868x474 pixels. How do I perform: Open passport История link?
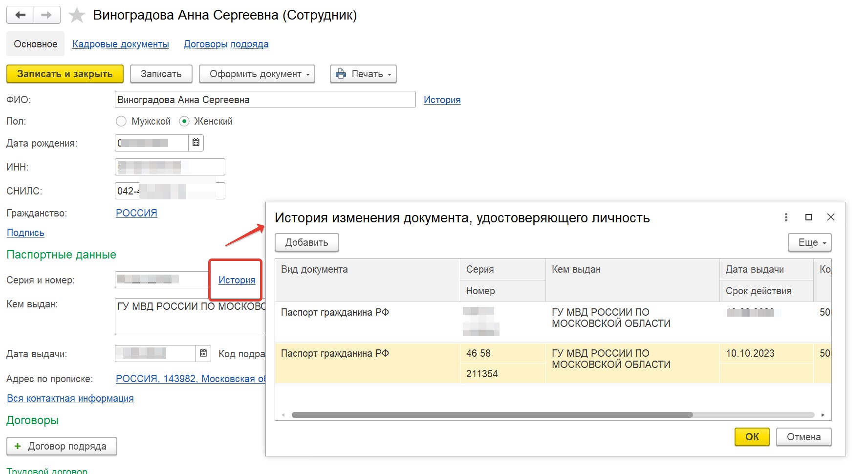tap(237, 280)
